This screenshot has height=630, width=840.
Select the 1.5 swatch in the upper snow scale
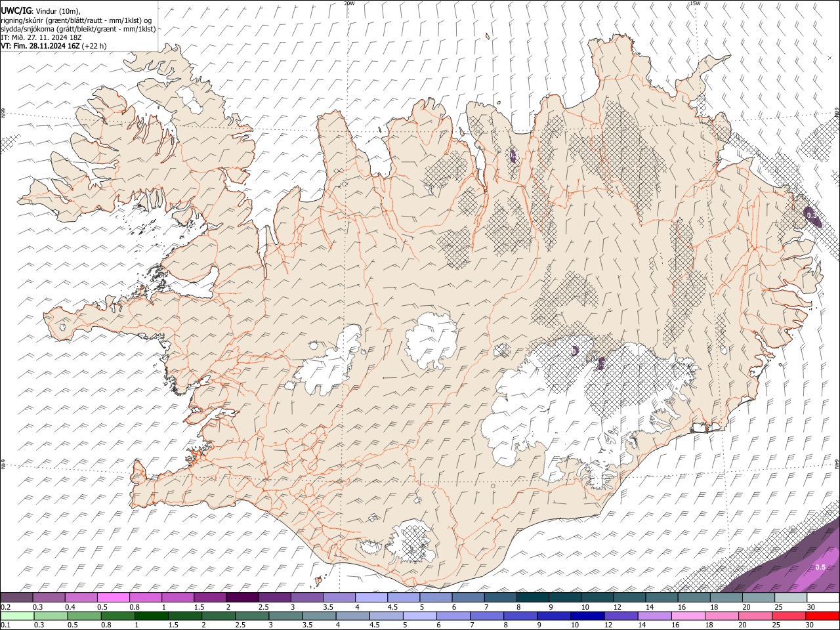(209, 598)
